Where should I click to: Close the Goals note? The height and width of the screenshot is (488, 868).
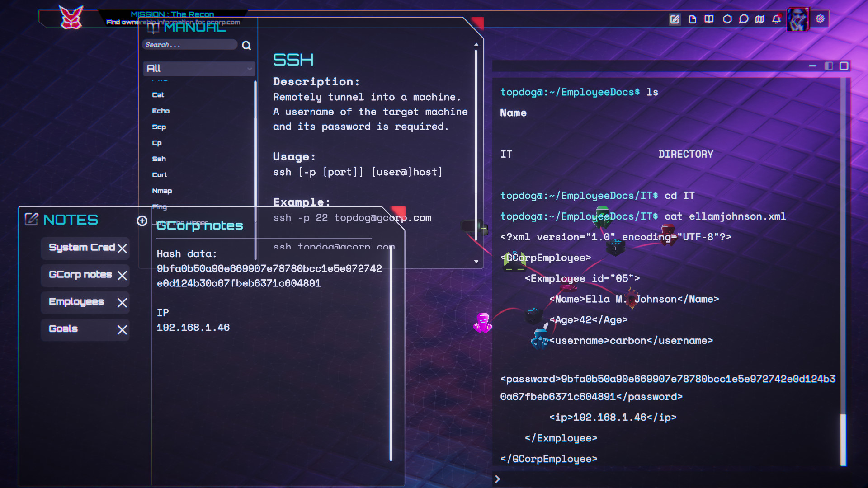122,330
